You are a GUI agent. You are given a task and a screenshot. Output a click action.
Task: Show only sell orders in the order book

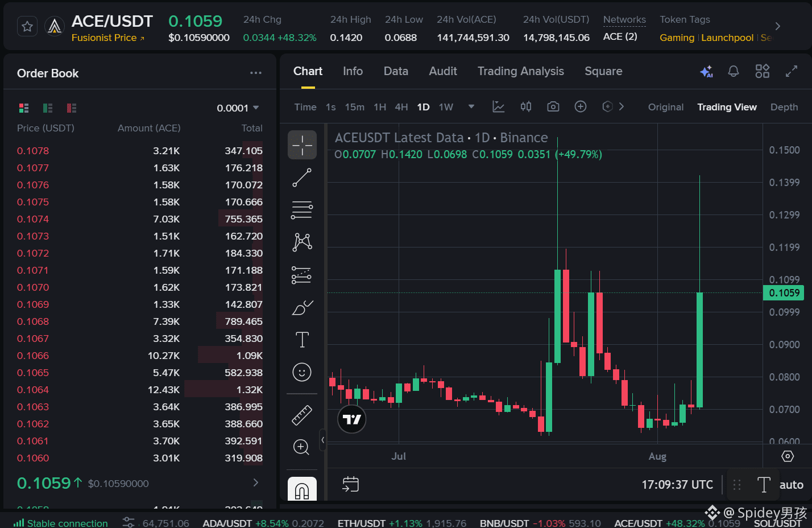click(72, 108)
